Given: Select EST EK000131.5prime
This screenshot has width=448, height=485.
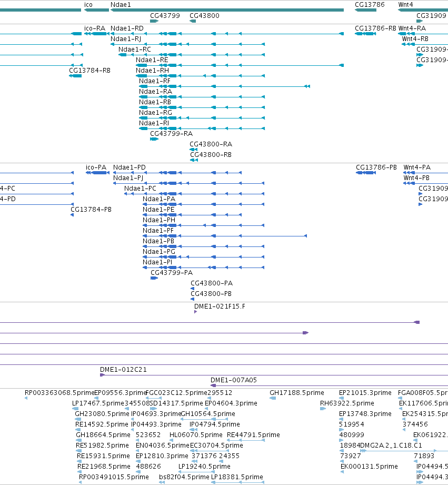Looking at the screenshot, I should click(x=369, y=466).
